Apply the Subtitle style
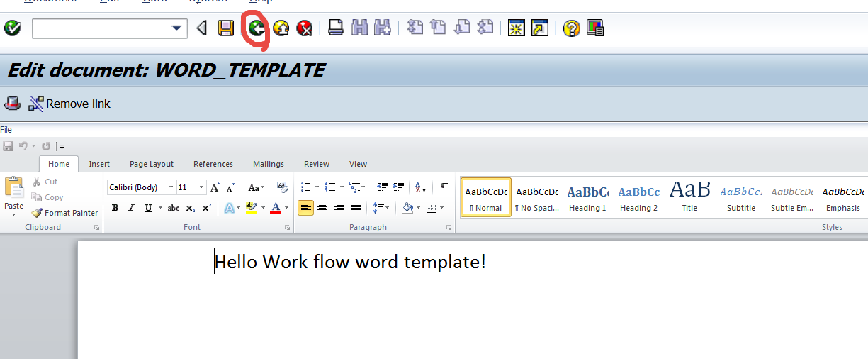Image resolution: width=868 pixels, height=359 pixels. point(741,197)
